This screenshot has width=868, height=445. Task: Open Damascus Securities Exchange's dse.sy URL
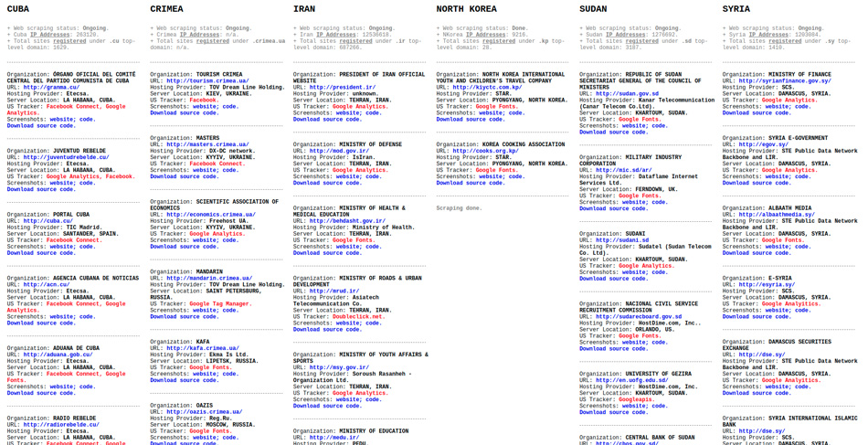coord(762,355)
